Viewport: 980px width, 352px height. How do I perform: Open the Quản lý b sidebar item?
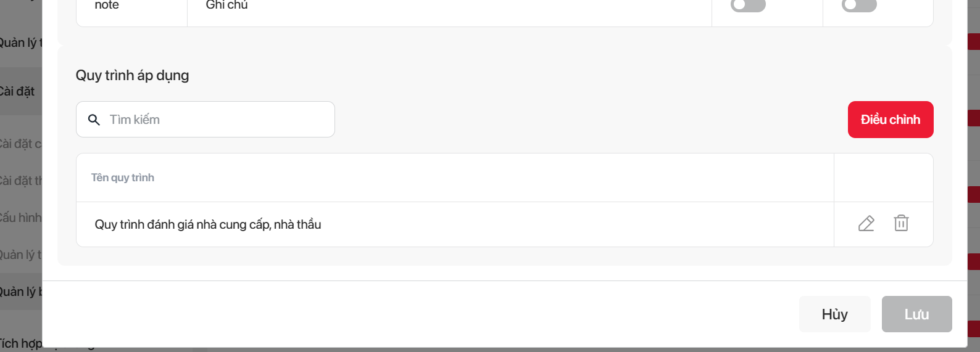[20, 292]
